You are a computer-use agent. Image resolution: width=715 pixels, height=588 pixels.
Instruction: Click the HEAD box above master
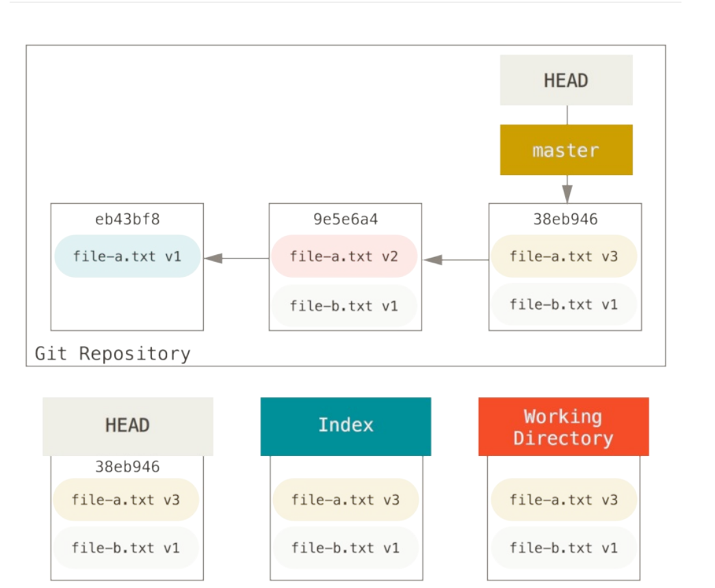(x=566, y=80)
